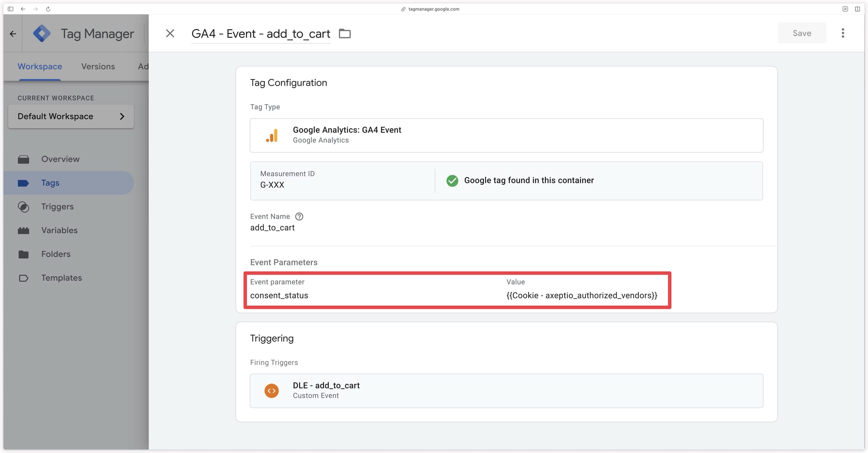The width and height of the screenshot is (868, 453).
Task: Click the Save button
Action: point(802,33)
